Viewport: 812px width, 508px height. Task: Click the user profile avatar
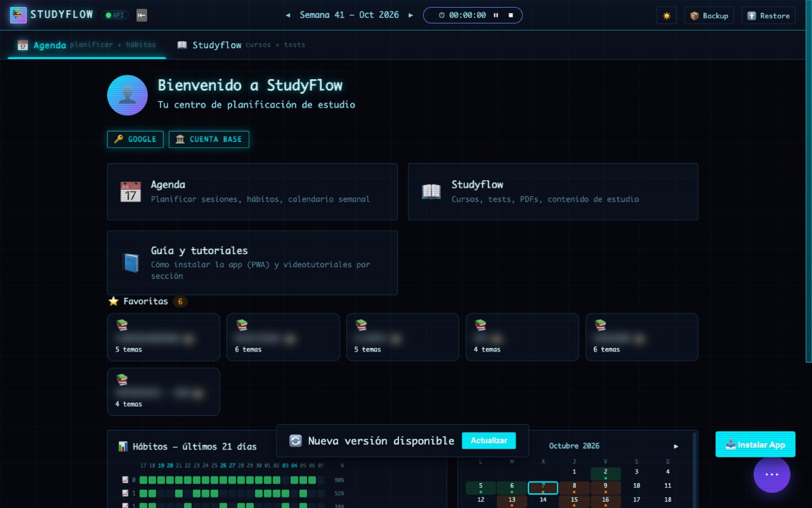click(x=127, y=95)
